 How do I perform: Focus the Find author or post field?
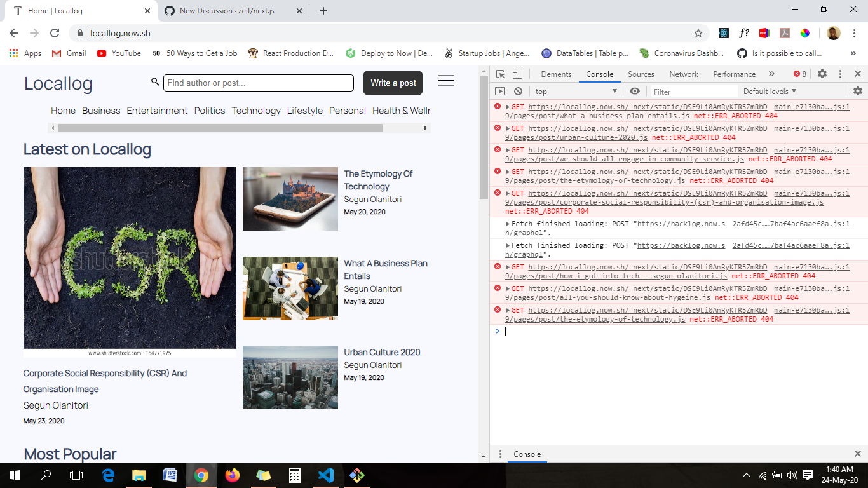[259, 83]
